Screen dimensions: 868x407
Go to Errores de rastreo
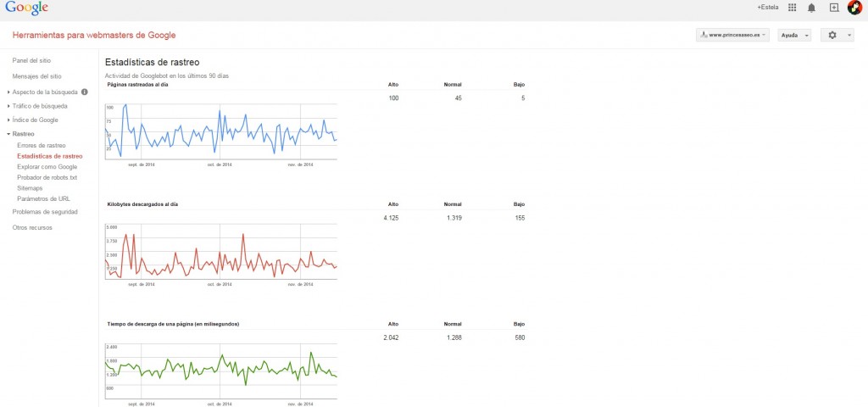coord(41,145)
